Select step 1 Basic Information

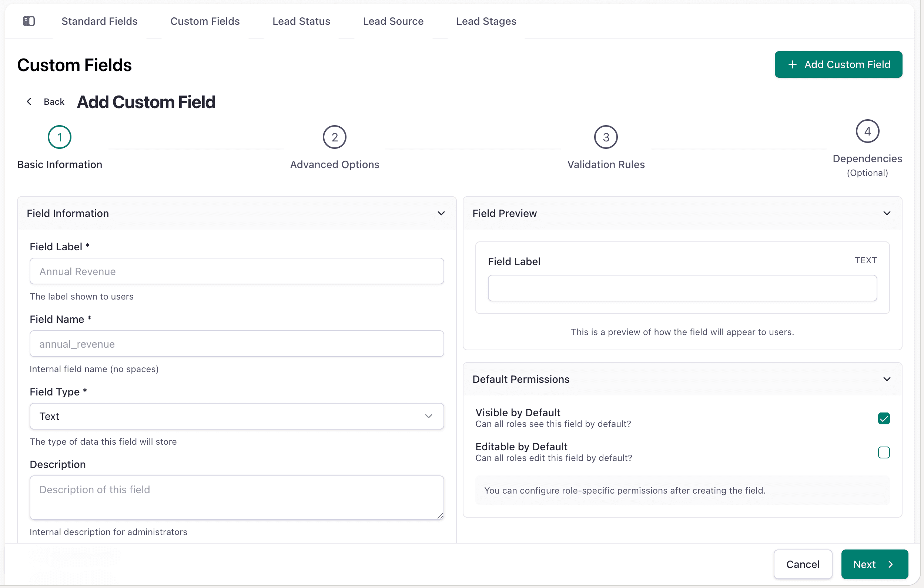(60, 137)
